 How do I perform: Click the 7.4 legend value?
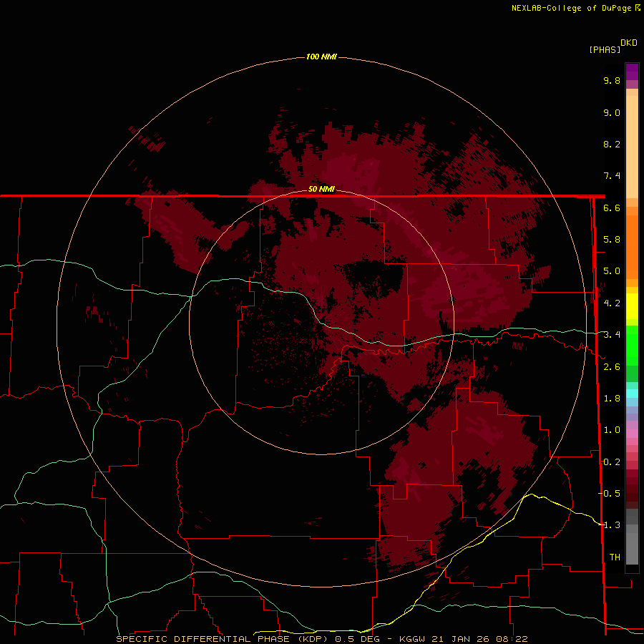[612, 176]
